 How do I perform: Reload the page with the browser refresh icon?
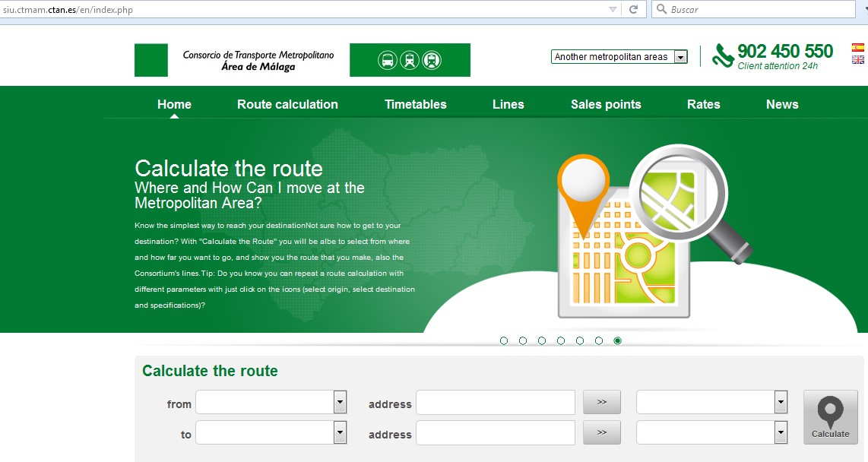[632, 10]
